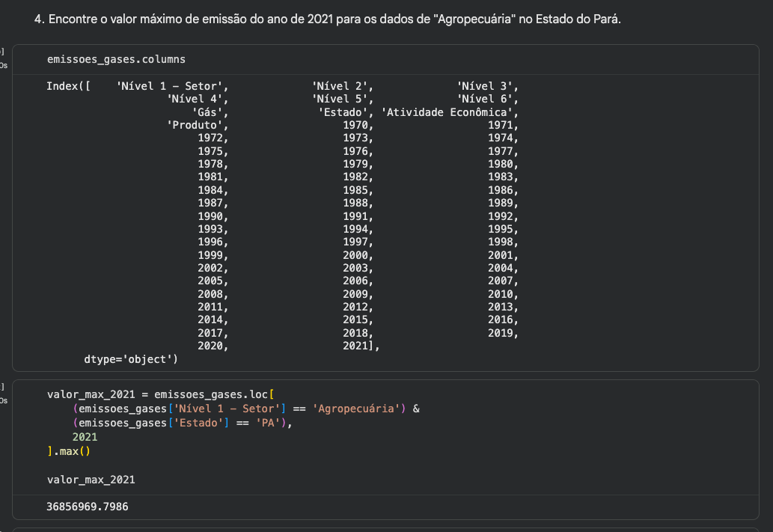
Task: Click the 'Nível 5' column name in output
Action: point(340,99)
